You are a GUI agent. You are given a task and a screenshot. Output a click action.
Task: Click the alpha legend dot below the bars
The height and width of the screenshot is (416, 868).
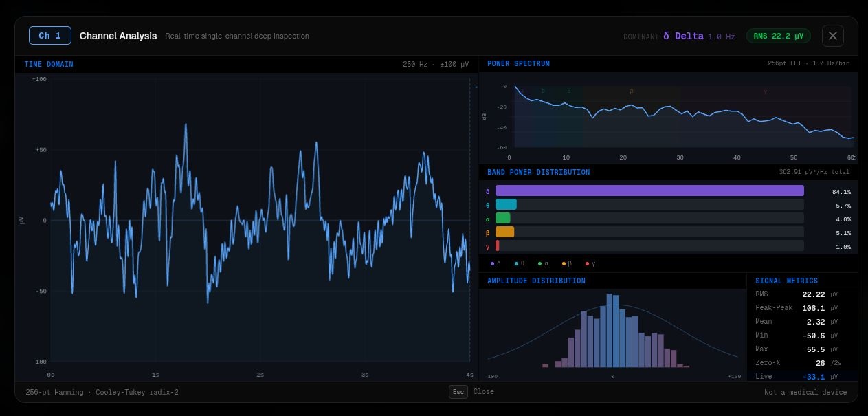click(x=540, y=263)
